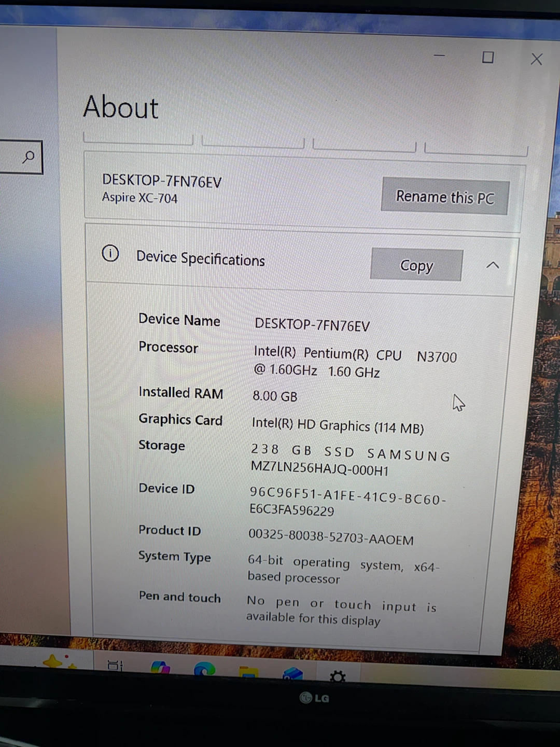The width and height of the screenshot is (560, 747).
Task: Click the Rename this PC button
Action: (444, 197)
